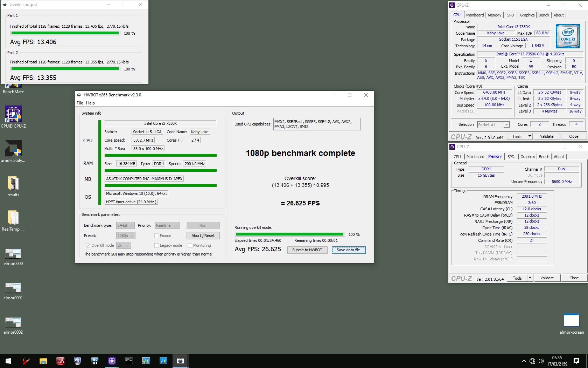The width and height of the screenshot is (588, 368).
Task: Click the Part 2 progress bar in Overkill output
Action: click(65, 69)
